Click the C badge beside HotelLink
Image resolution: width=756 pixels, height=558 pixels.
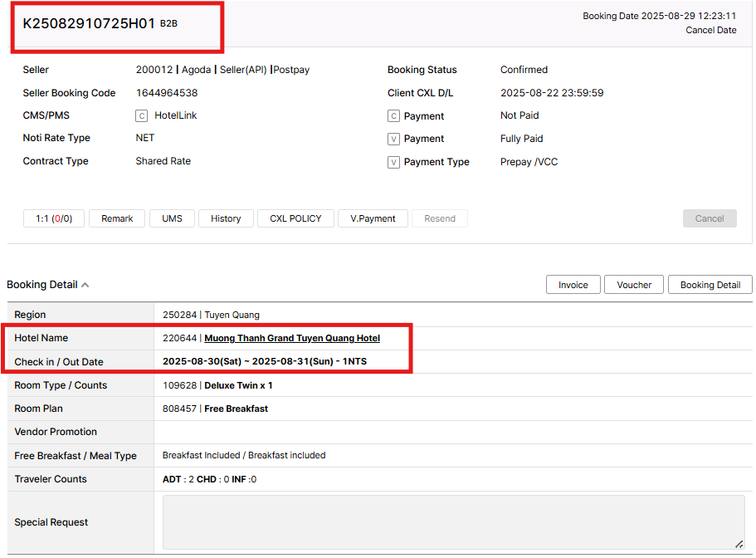[141, 116]
